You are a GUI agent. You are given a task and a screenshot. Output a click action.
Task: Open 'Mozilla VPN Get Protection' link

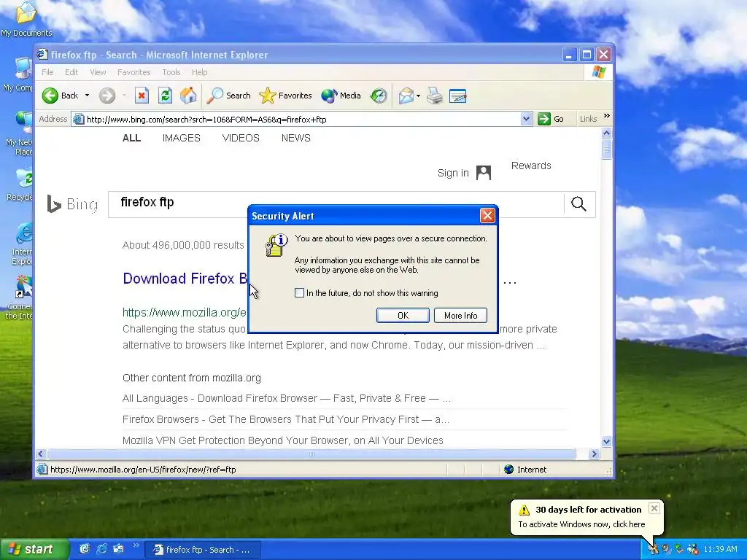[x=282, y=440]
